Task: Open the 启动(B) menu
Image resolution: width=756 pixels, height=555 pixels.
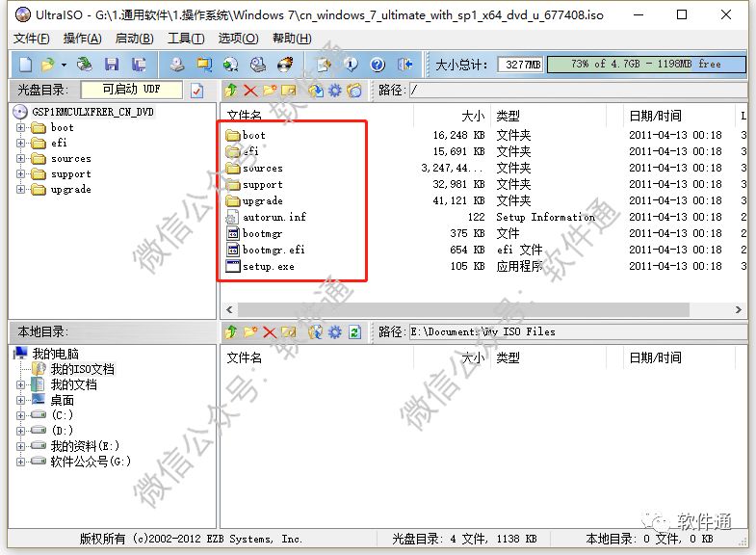Action: click(x=135, y=39)
